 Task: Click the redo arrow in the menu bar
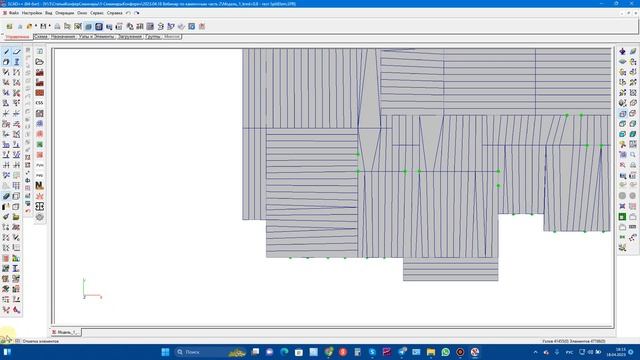(137, 13)
